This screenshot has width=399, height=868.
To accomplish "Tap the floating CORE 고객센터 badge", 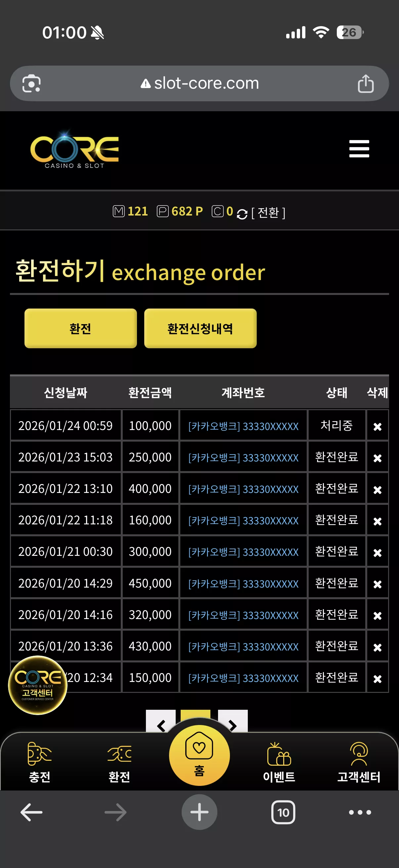I will [38, 685].
